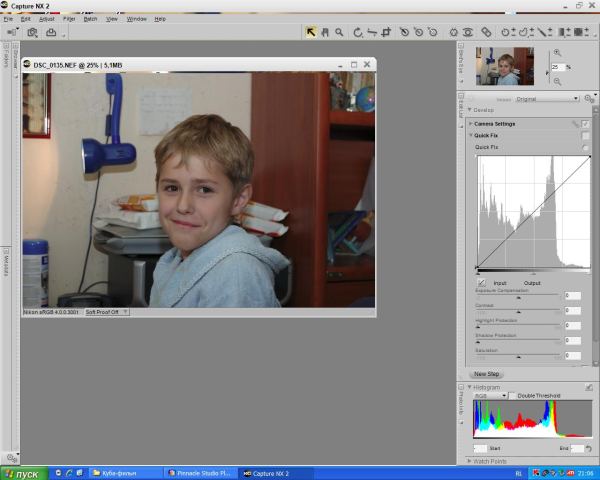Click the Windows Start button
Viewport: 600px width, 480px height.
tap(24, 473)
